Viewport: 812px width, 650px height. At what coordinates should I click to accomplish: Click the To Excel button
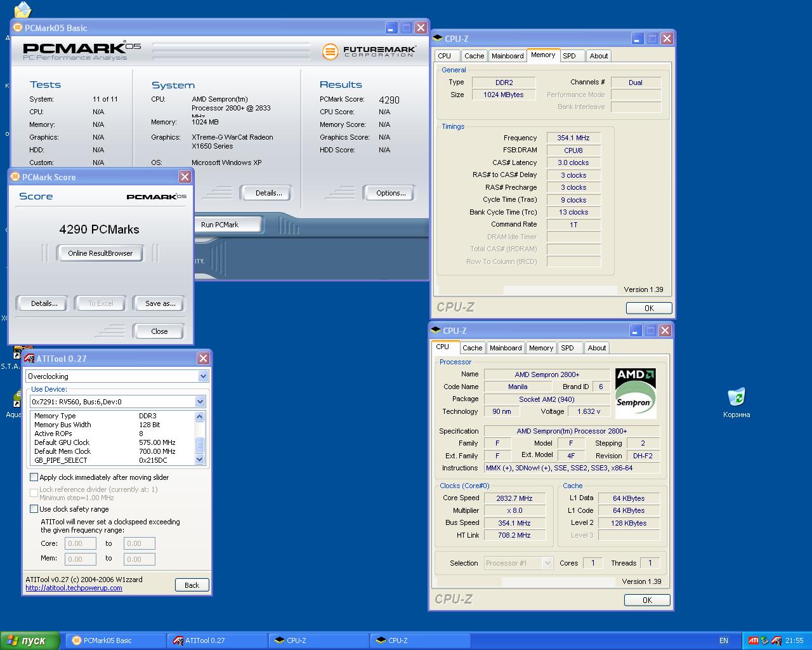coord(101,303)
